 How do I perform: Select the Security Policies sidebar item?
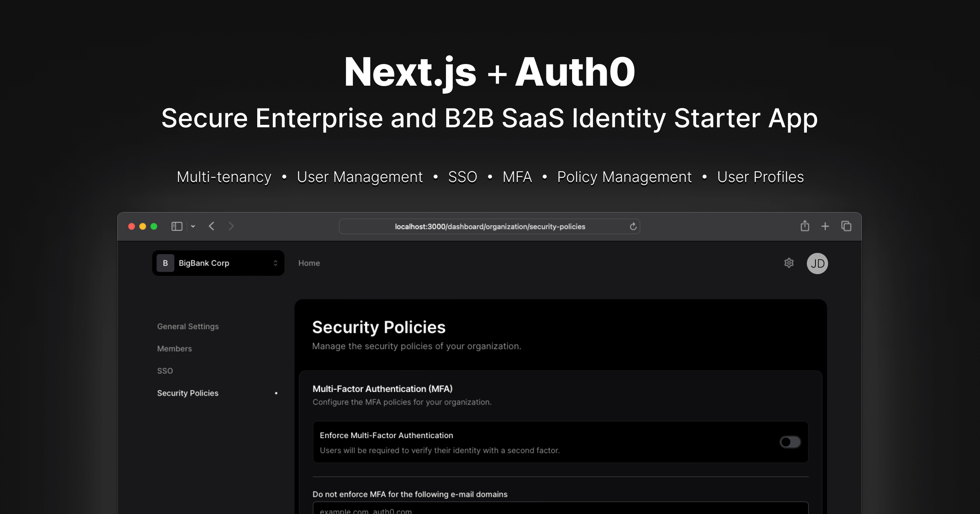click(188, 393)
